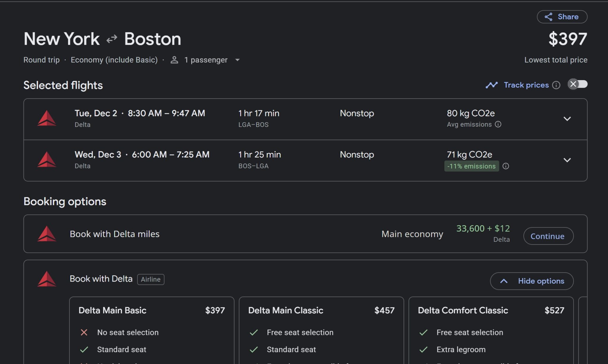Click the -11% emissions badge
The image size is (608, 364).
(x=471, y=166)
